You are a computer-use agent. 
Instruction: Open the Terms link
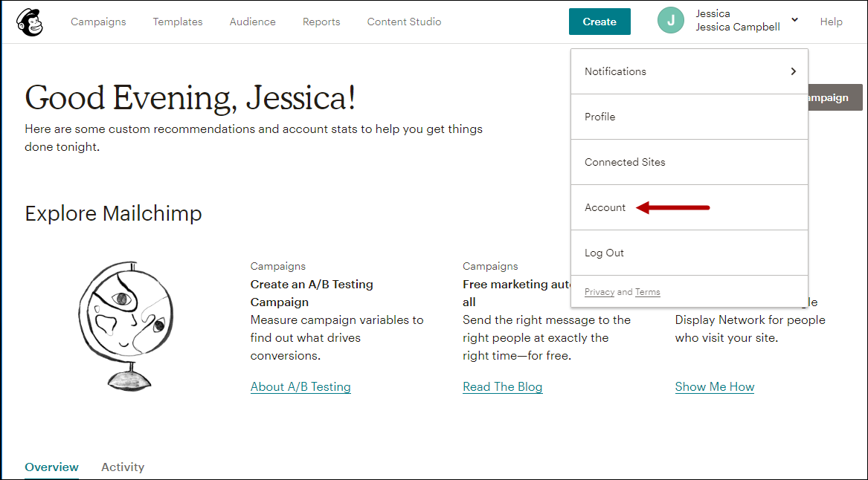[647, 292]
